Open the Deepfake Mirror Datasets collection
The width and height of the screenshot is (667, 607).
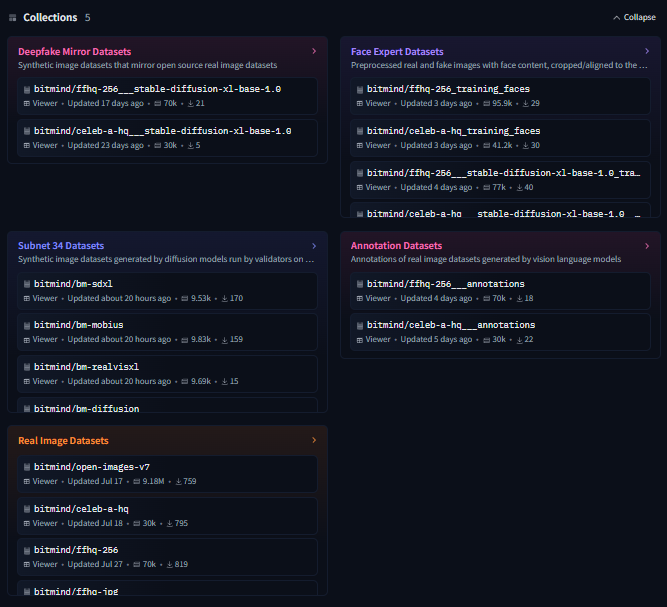tap(74, 51)
